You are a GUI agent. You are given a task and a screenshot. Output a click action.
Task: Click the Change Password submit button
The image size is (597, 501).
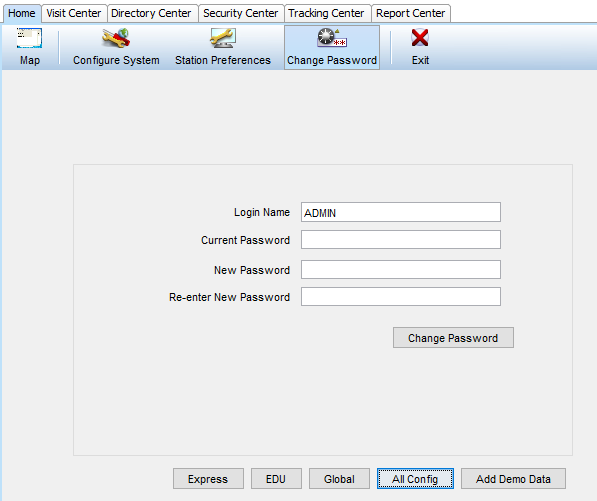pyautogui.click(x=453, y=338)
